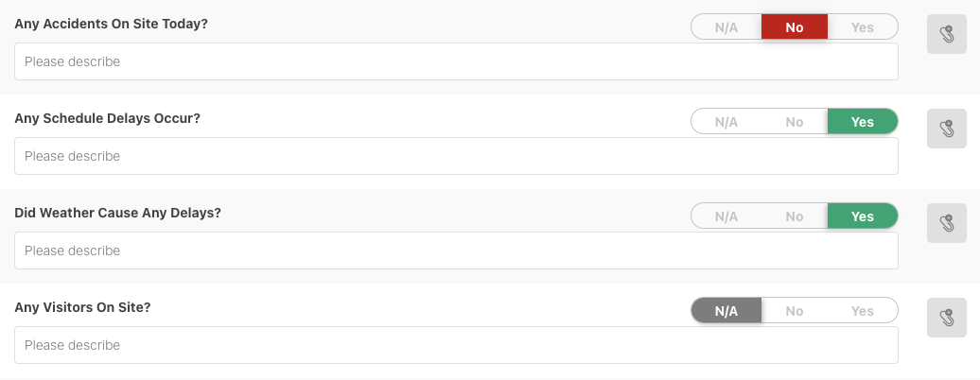Select Yes for Accidents On Site Today
This screenshot has width=980, height=380.
[863, 27]
